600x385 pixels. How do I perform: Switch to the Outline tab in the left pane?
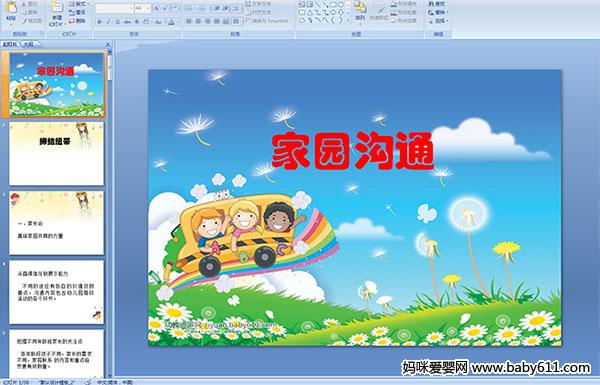[29, 44]
